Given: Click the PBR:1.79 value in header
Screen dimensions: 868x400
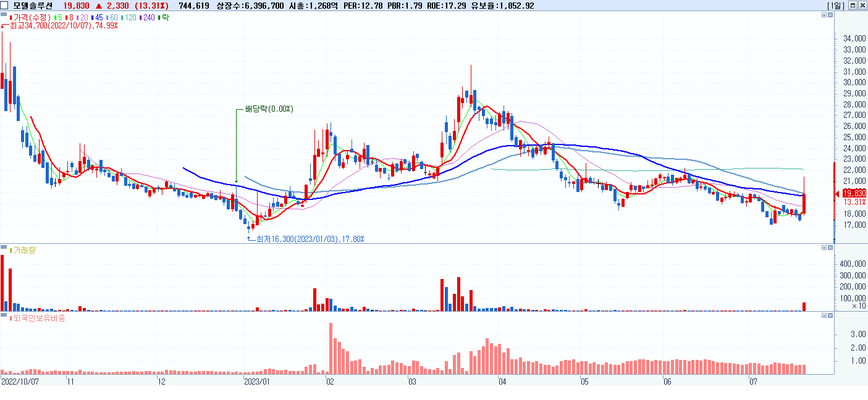Looking at the screenshot, I should click(405, 6).
